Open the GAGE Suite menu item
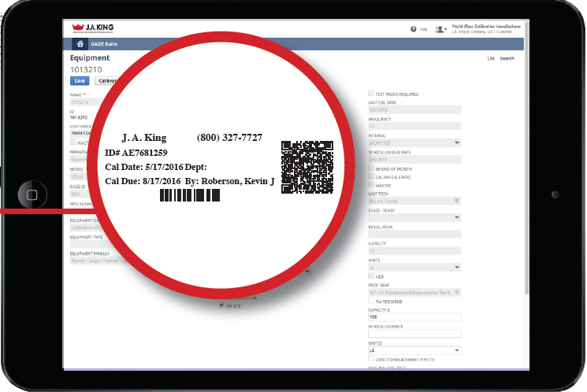Screen dimensions: 587x392 [104, 44]
